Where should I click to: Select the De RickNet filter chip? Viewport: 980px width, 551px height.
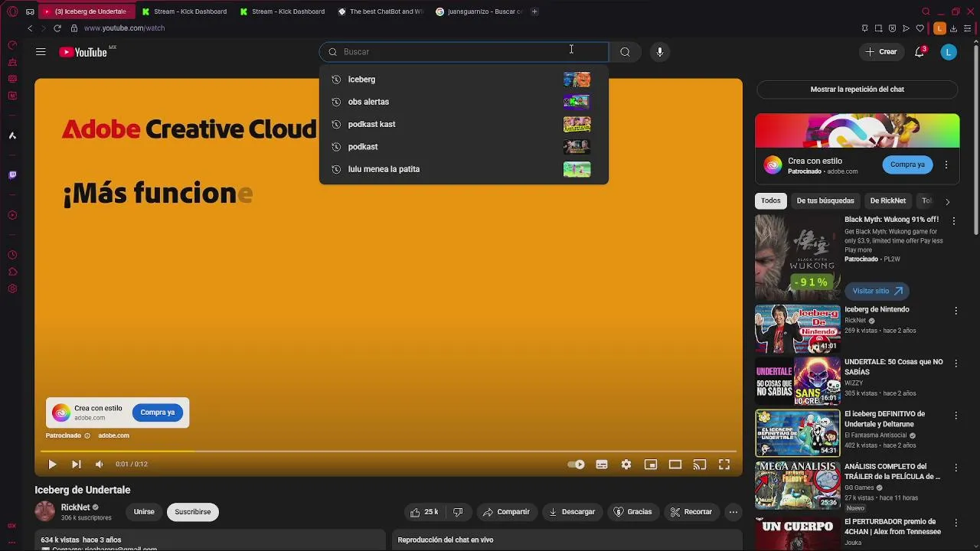click(x=888, y=201)
